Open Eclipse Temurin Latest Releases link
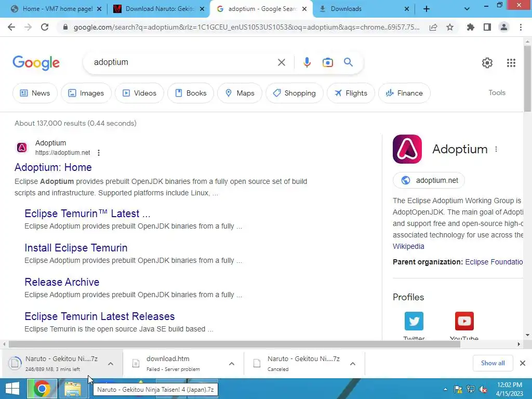 [x=99, y=316]
